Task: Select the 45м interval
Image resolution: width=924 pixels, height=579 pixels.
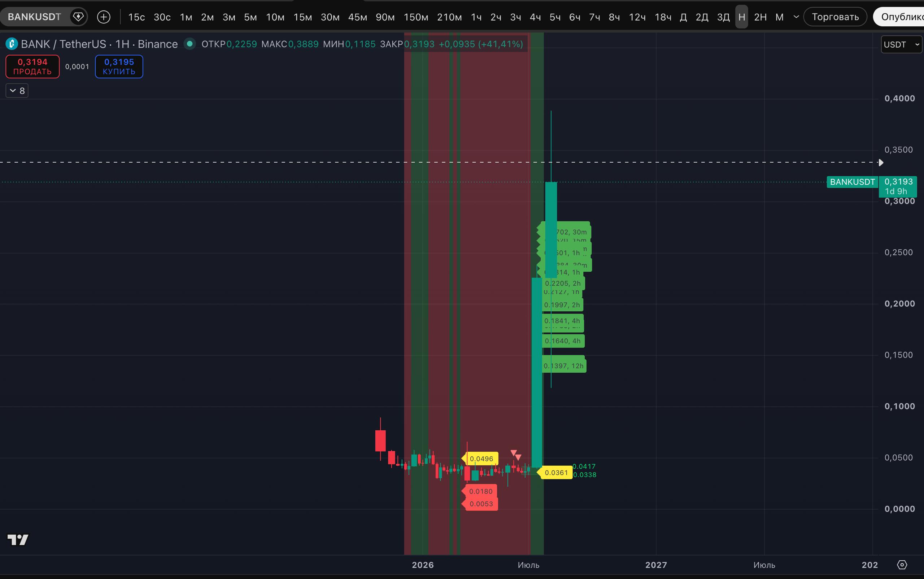Action: tap(357, 17)
